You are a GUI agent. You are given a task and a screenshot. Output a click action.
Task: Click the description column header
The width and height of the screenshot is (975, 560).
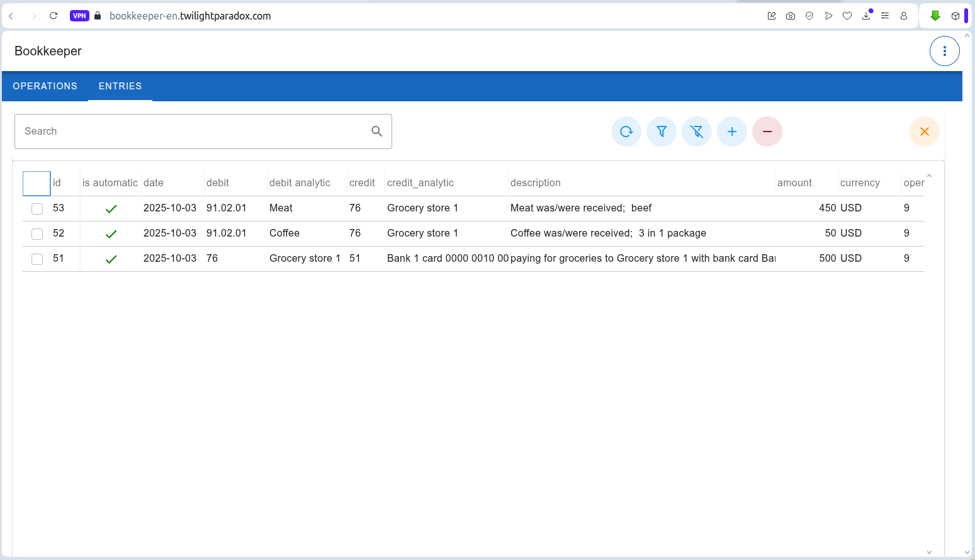(535, 183)
